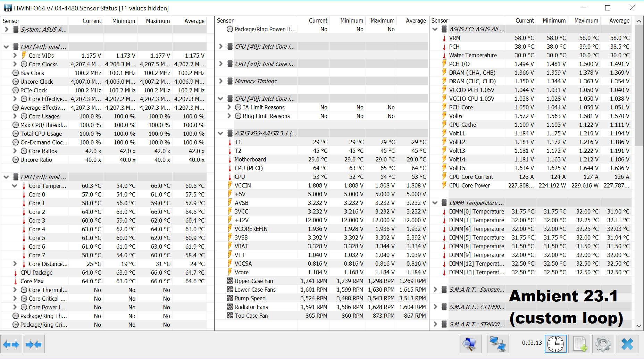The height and width of the screenshot is (359, 644).
Task: Open sensor settings with the gear icon
Action: point(603,344)
